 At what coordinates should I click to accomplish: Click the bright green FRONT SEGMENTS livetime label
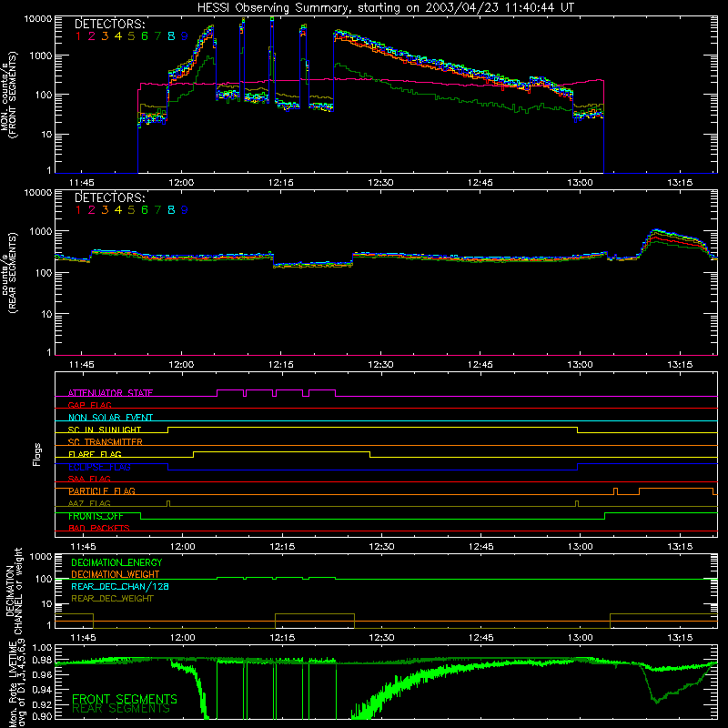(x=125, y=699)
